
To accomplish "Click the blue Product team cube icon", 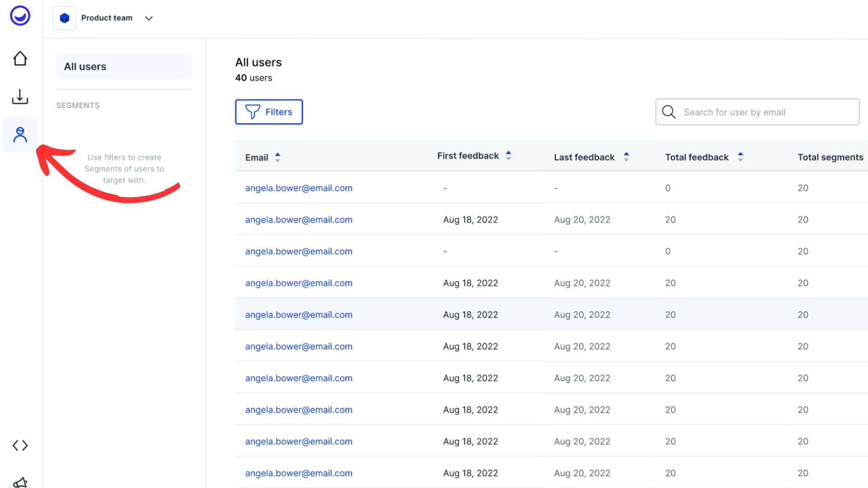I will click(x=64, y=18).
